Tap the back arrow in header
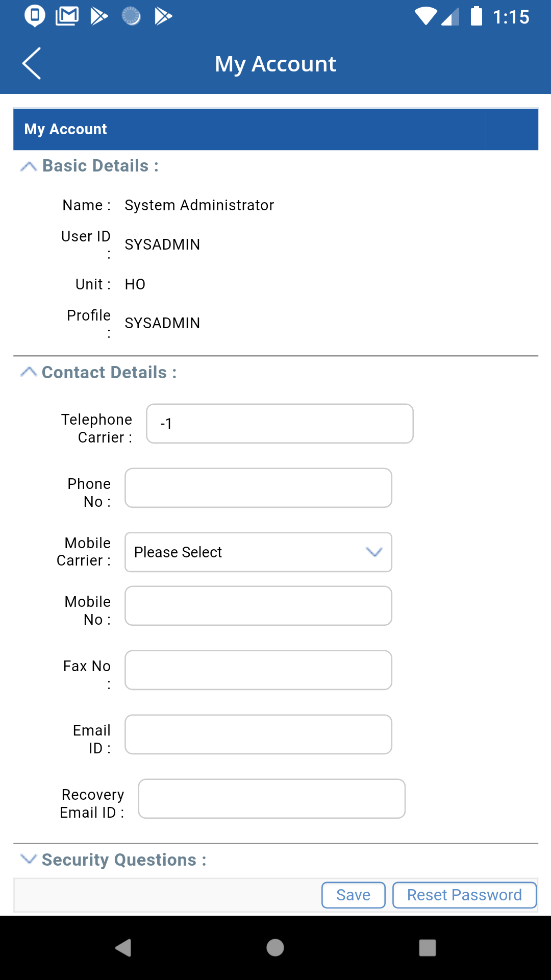Viewport: 551px width, 980px height. pos(32,63)
